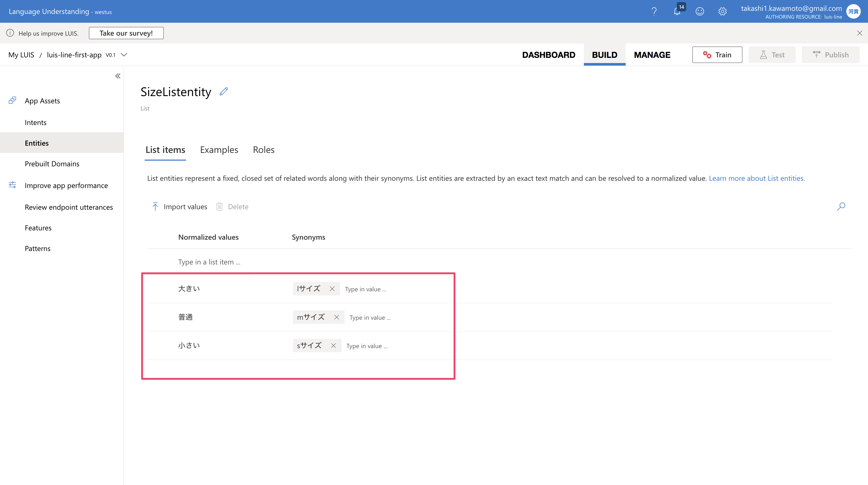The image size is (868, 485).
Task: Remove the sサイズ synonym with X
Action: pos(333,346)
